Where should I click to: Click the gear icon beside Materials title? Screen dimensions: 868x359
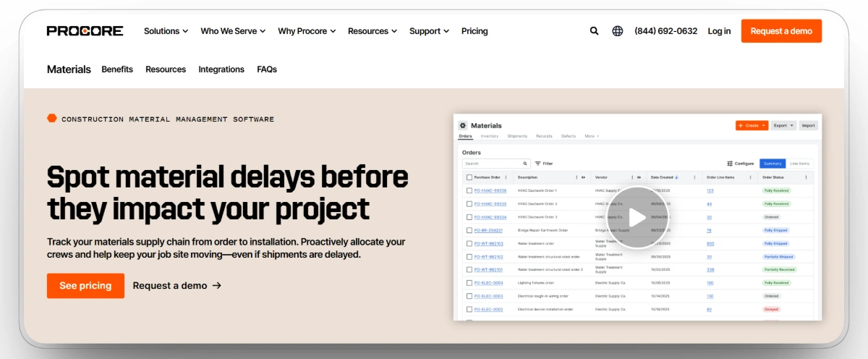463,126
